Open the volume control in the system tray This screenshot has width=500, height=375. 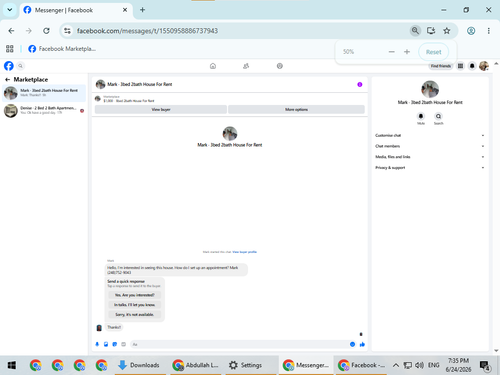419,365
